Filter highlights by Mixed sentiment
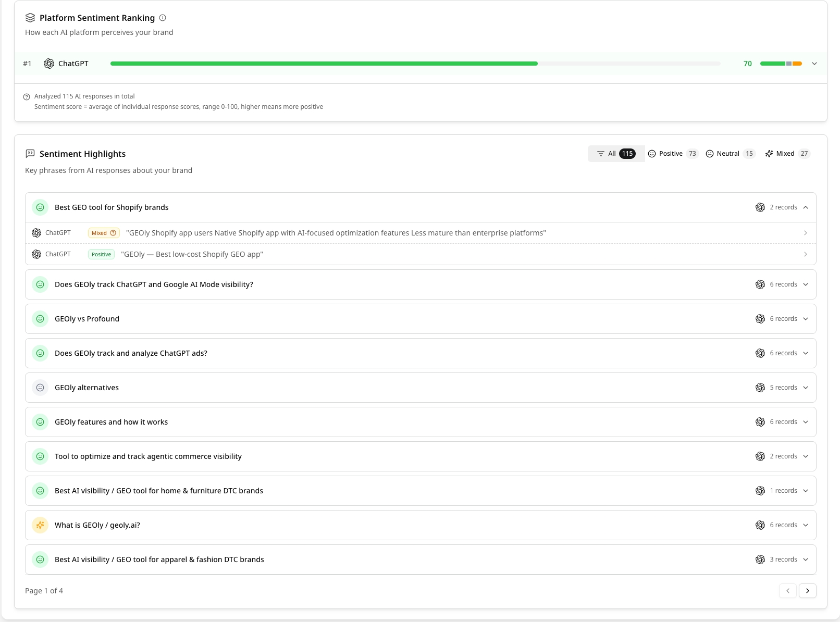The height and width of the screenshot is (622, 840). 788,154
